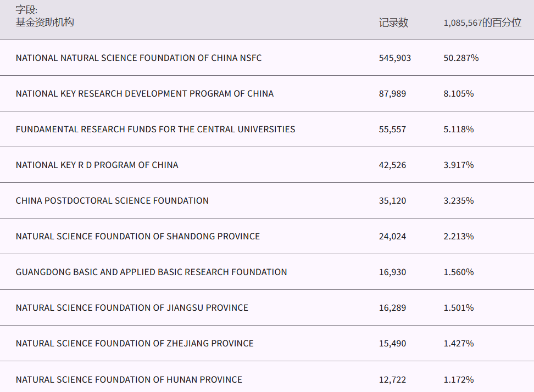Click Natural Science Foundation of Shandong Province

[138, 236]
